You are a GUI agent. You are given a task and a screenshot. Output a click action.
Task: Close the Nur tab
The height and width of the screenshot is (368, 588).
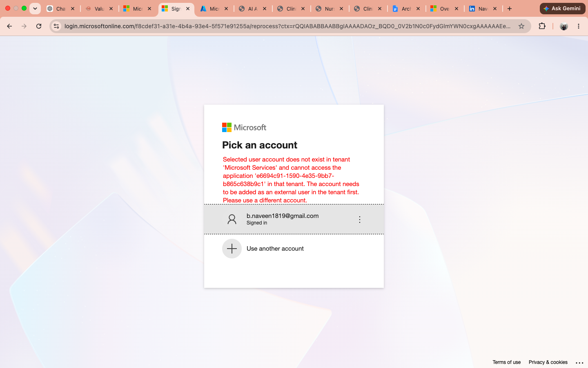coord(341,9)
